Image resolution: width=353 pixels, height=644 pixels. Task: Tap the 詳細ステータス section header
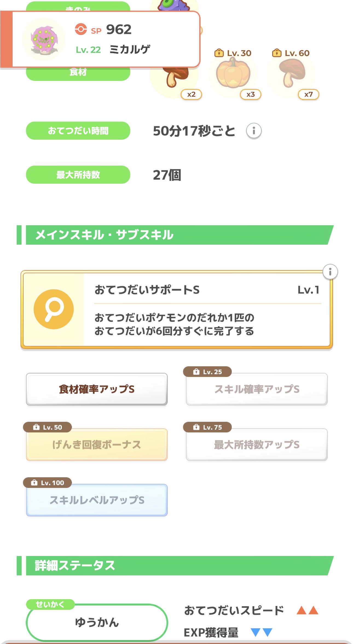click(x=175, y=566)
